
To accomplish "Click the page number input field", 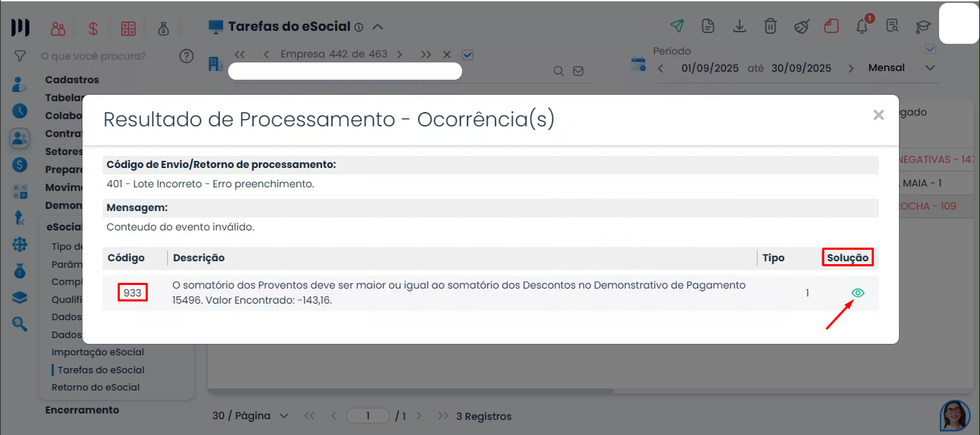I will pyautogui.click(x=368, y=416).
